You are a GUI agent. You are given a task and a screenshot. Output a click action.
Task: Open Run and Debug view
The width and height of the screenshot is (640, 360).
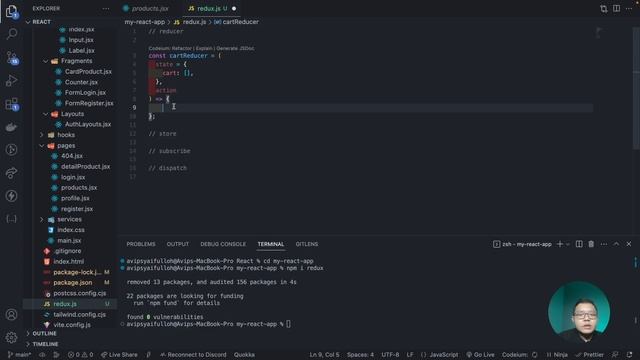(11, 81)
